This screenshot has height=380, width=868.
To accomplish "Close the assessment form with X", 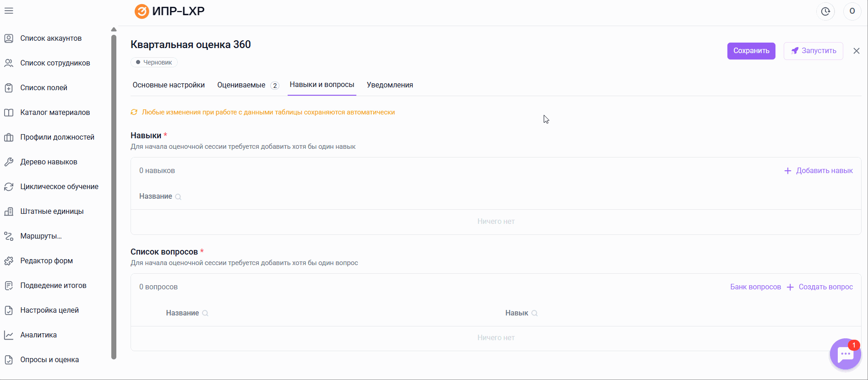I will (x=856, y=51).
